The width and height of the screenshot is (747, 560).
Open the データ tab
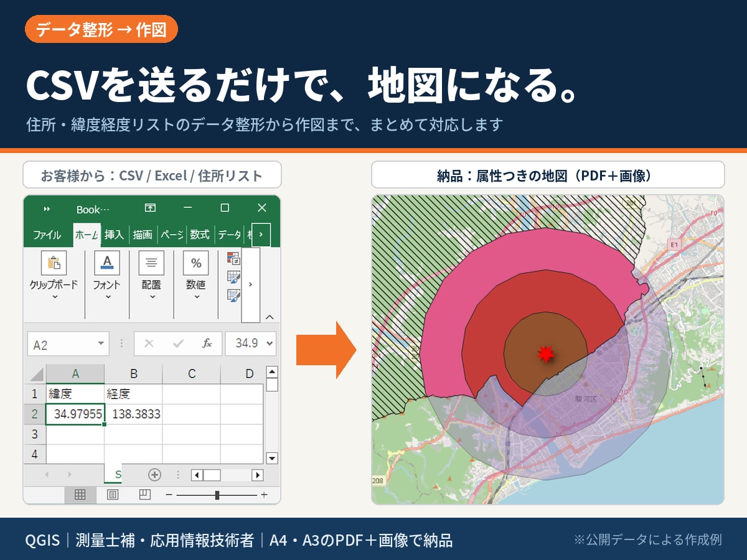click(229, 235)
